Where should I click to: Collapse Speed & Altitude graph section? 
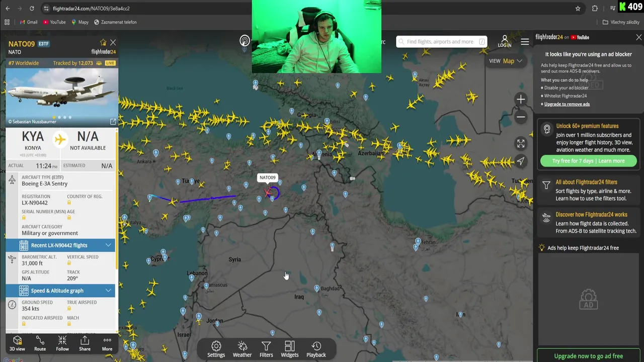point(60,291)
